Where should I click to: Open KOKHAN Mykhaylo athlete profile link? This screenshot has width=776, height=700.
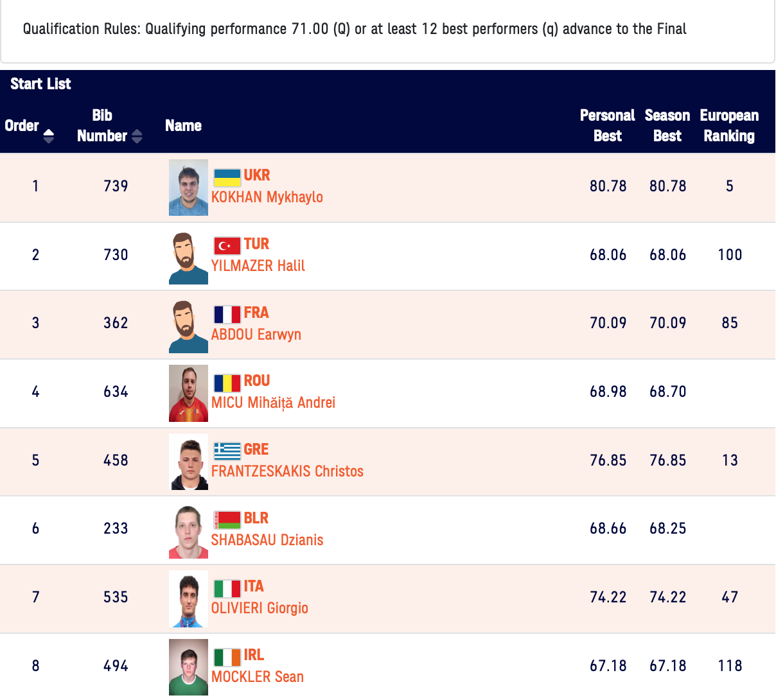[267, 197]
